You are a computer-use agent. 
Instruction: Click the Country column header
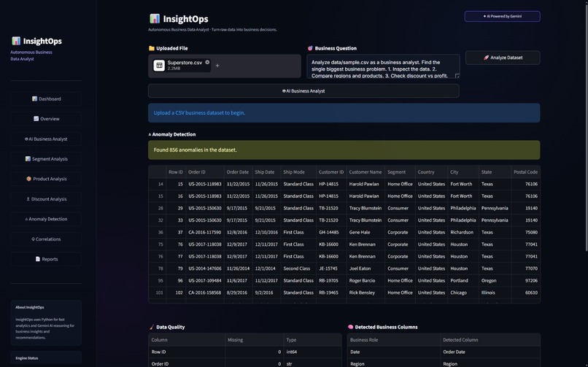431,172
